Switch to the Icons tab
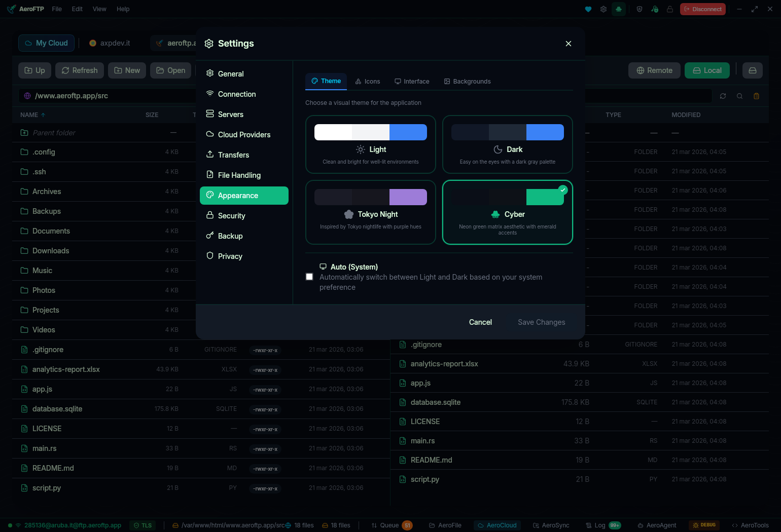 tap(367, 81)
